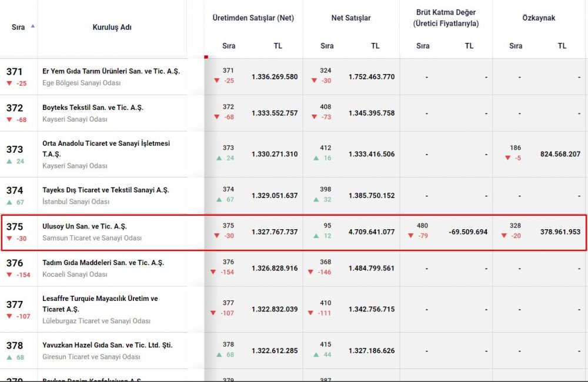Click Net Satışlar rank 368
Image resolution: width=588 pixels, height=382 pixels.
coord(326,262)
